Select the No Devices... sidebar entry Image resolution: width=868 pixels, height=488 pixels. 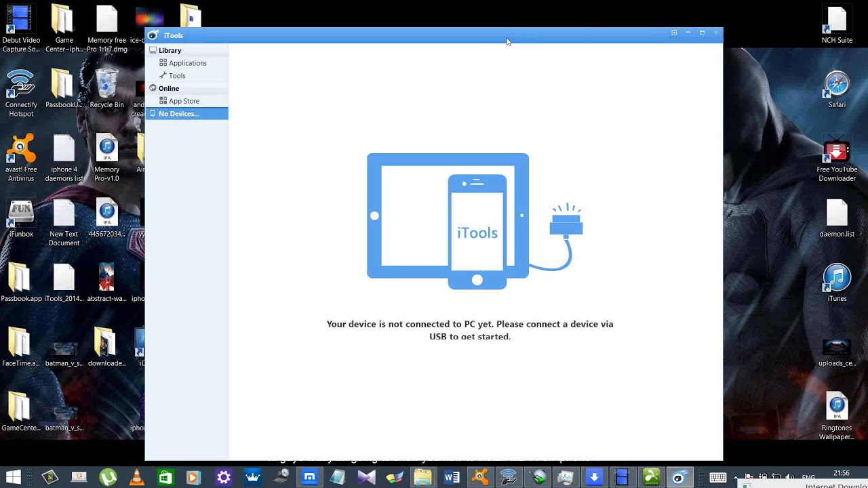pos(186,114)
